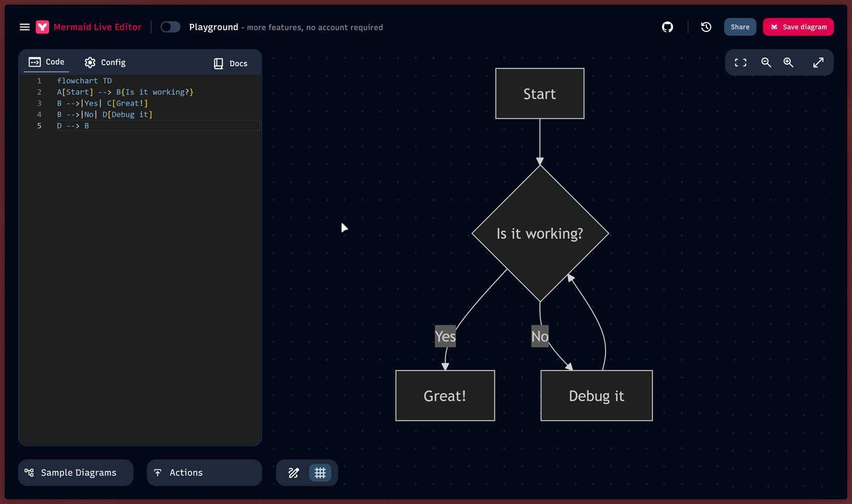Screen dimensions: 852x504
Task: Expand the Actions panel
Action: coord(204,472)
